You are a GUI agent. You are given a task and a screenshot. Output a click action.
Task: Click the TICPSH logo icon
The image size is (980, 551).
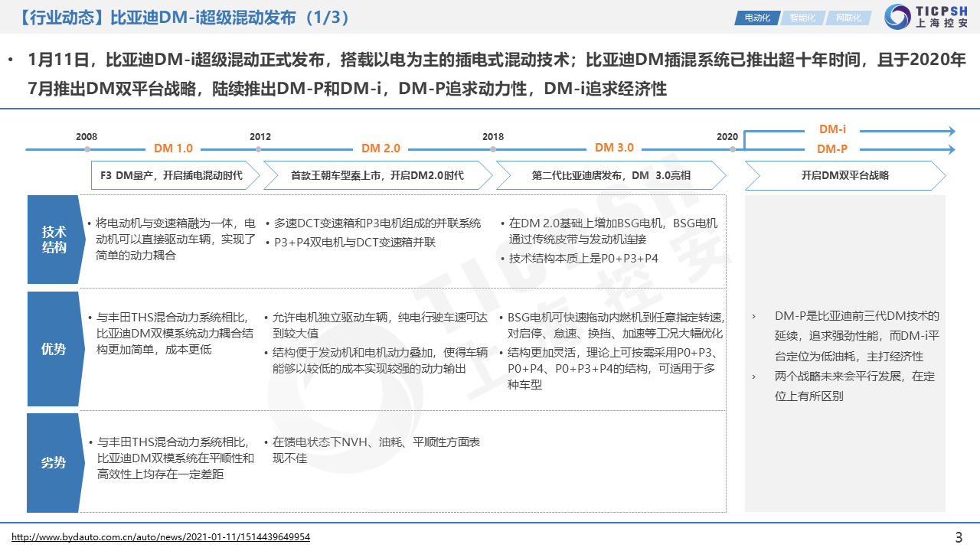[x=897, y=17]
